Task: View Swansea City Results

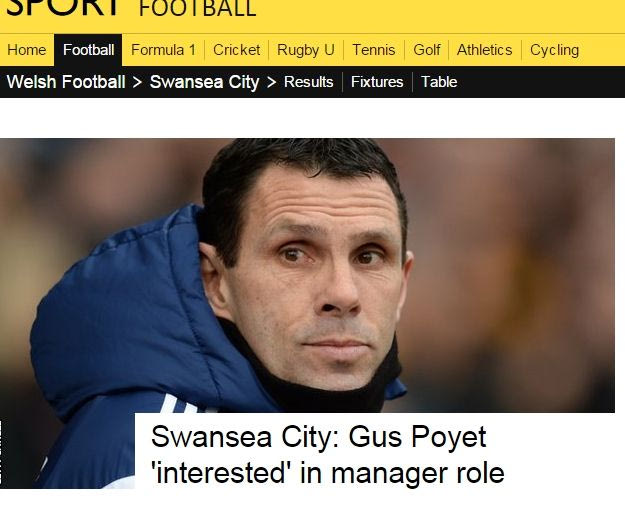Action: coord(309,82)
